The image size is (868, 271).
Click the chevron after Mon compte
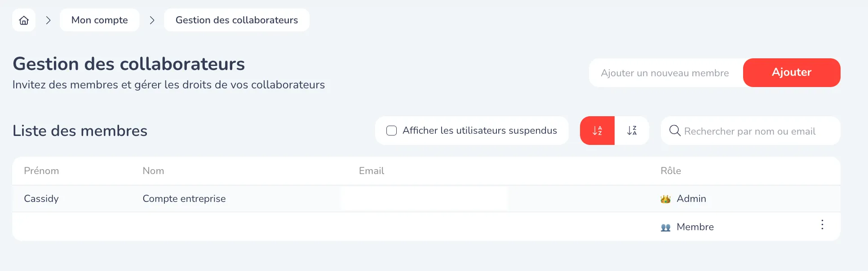152,20
